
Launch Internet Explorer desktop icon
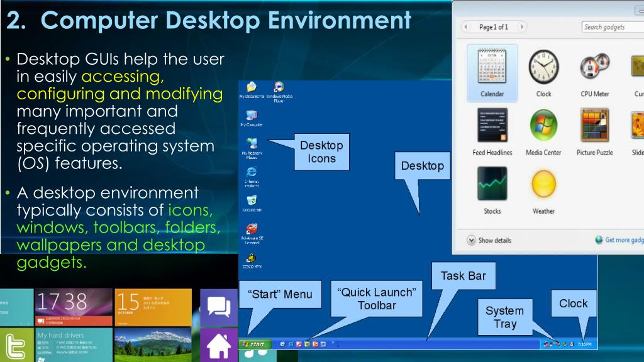[252, 177]
